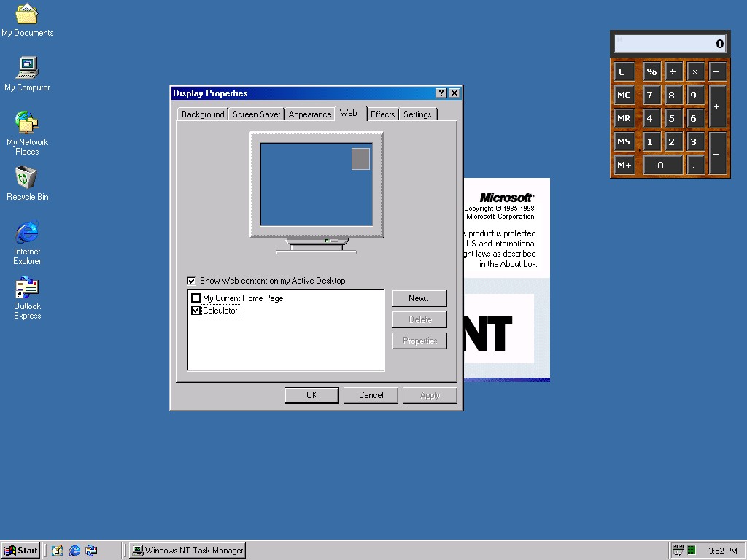Select the Calculator list entry text
This screenshot has height=560, width=747.
click(x=220, y=311)
